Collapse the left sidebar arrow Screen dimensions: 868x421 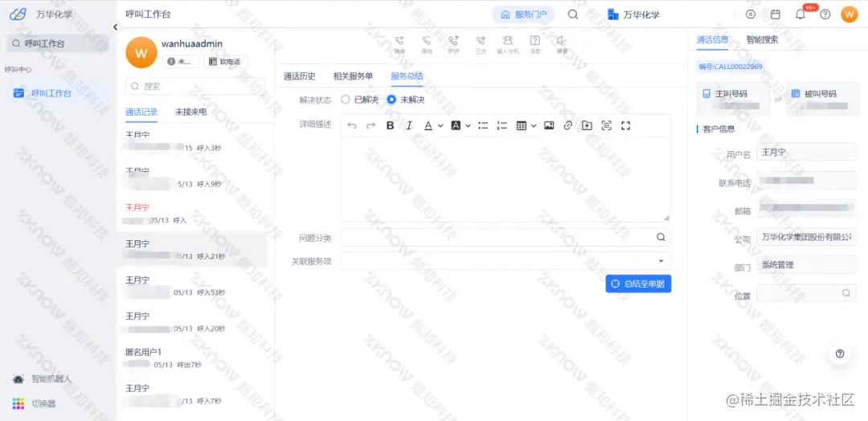[115, 27]
